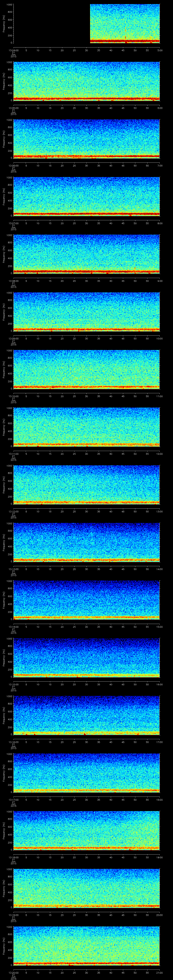Click the 13:11:00 start time label

point(13,454)
